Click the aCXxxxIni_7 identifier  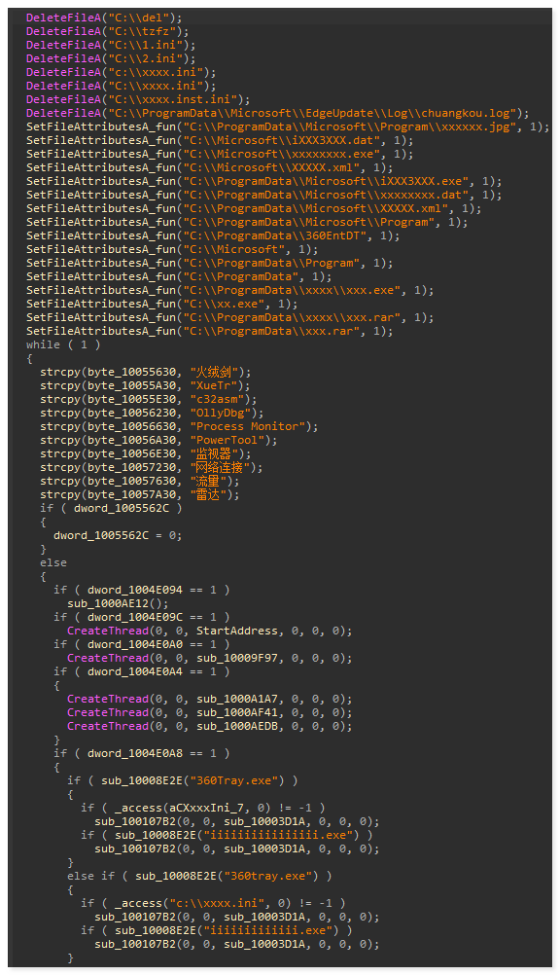coord(206,809)
